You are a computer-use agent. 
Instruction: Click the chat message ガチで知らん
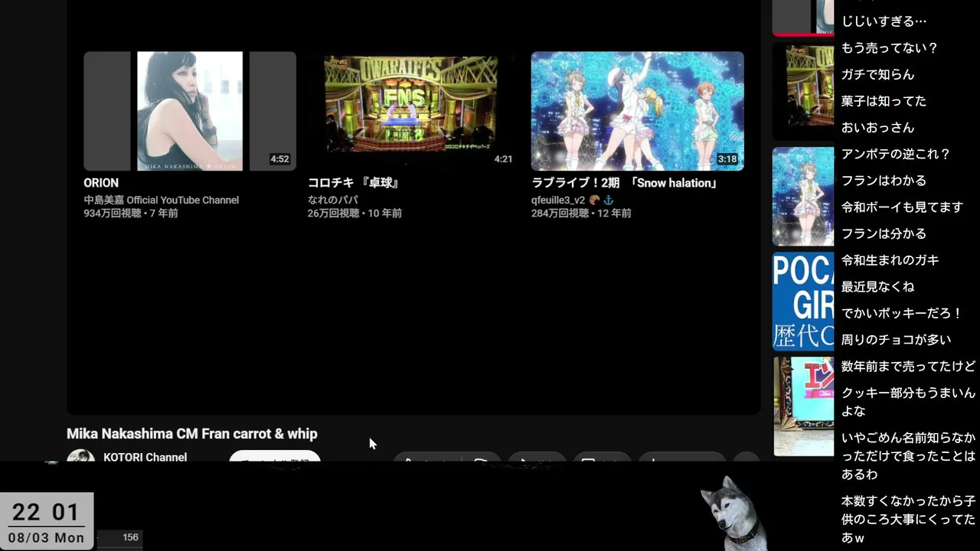click(878, 74)
